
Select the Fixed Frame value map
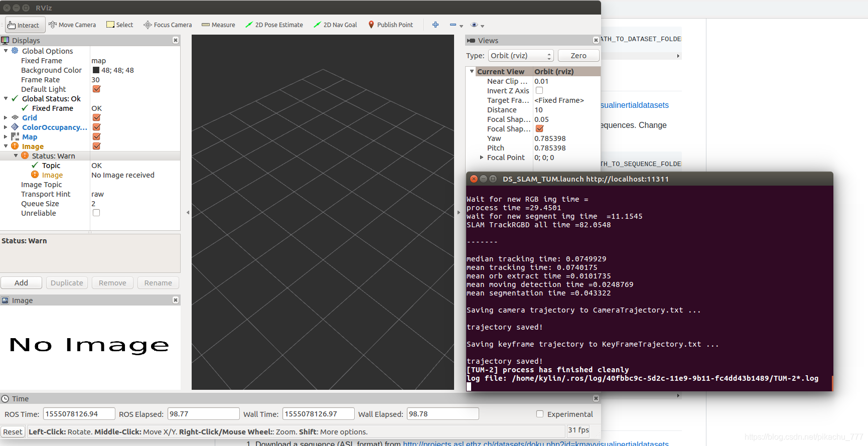point(99,60)
